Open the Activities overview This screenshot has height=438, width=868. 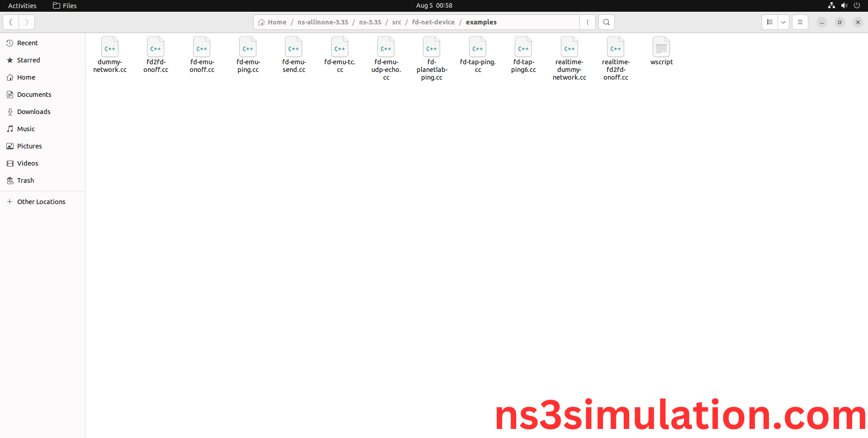tap(22, 5)
